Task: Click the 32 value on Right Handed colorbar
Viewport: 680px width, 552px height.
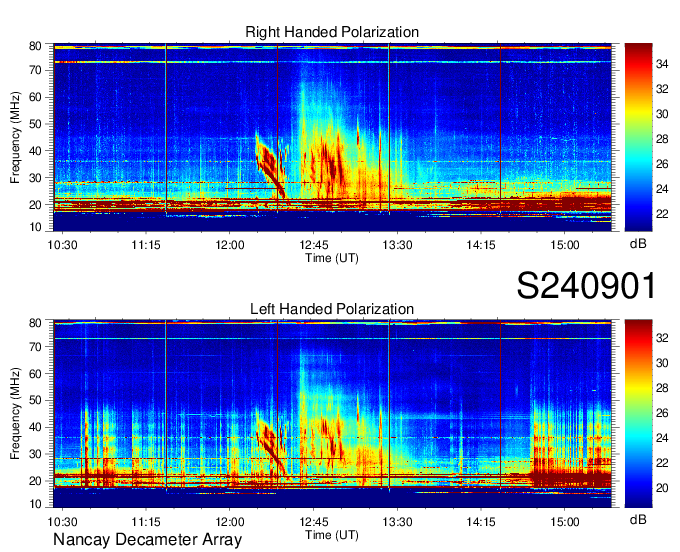Action: tap(662, 89)
